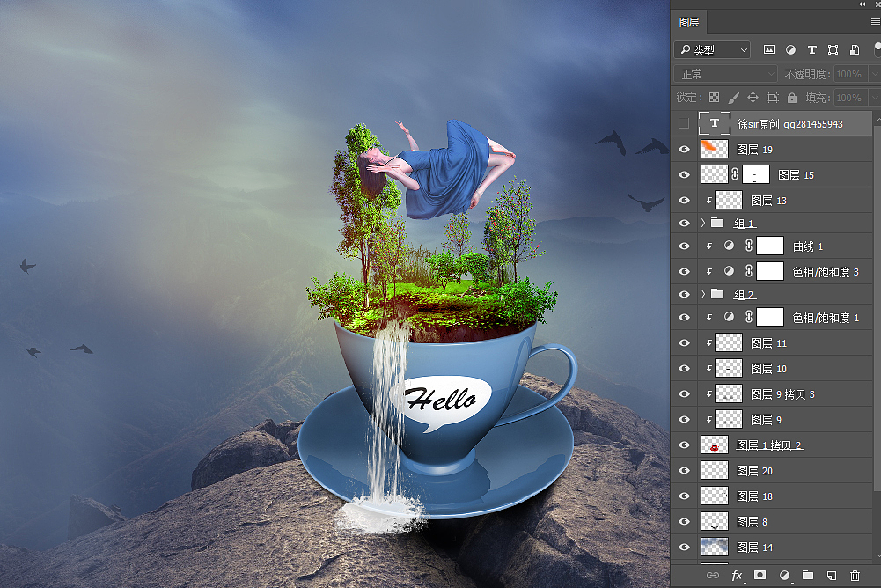
Task: Click 图层 19 orange thumbnail
Action: 714,149
